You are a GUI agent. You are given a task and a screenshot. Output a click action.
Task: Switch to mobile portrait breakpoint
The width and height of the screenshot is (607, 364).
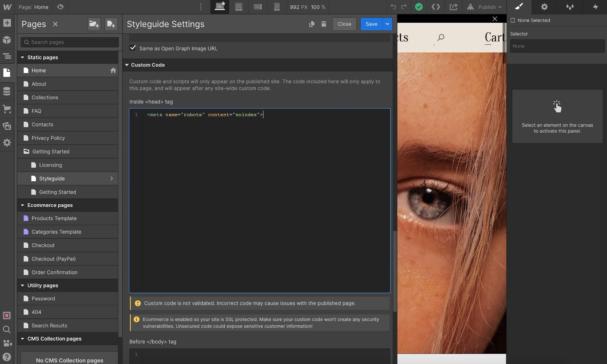[x=277, y=7]
